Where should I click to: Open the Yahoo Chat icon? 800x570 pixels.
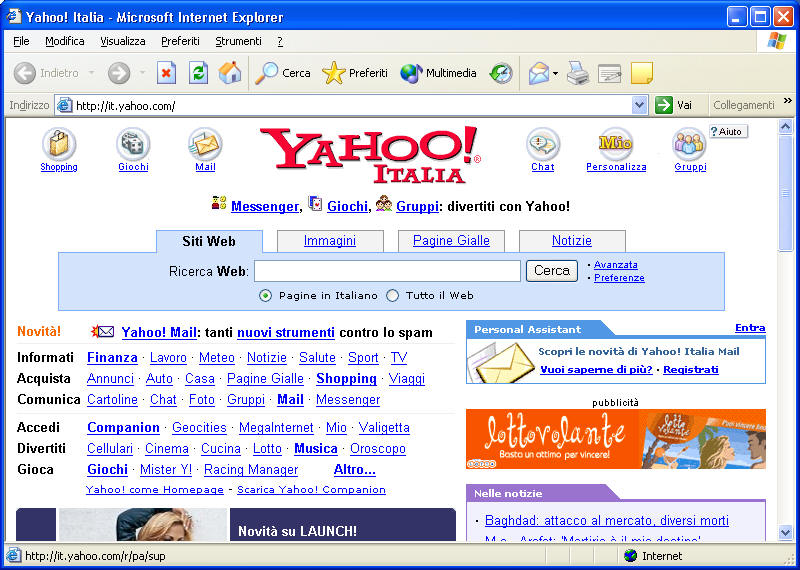point(542,144)
